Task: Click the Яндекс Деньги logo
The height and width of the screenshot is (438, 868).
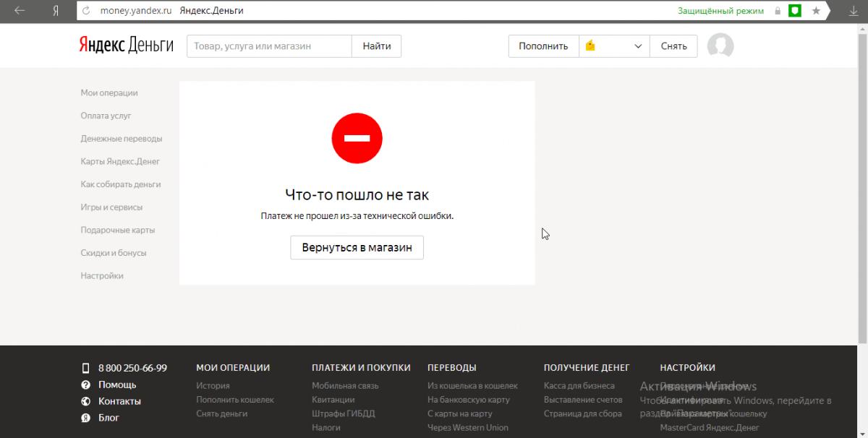Action: 127,46
